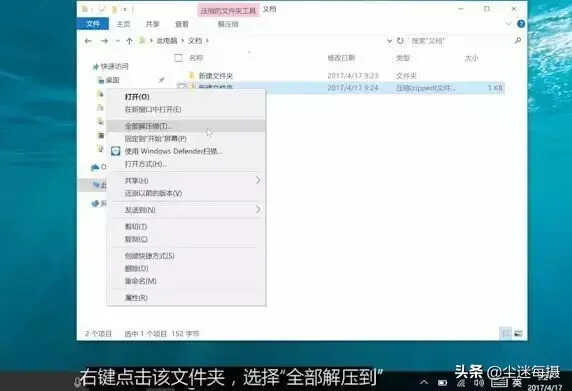Image resolution: width=572 pixels, height=391 pixels.
Task: Click the Up one level arrow
Action: pyautogui.click(x=129, y=41)
